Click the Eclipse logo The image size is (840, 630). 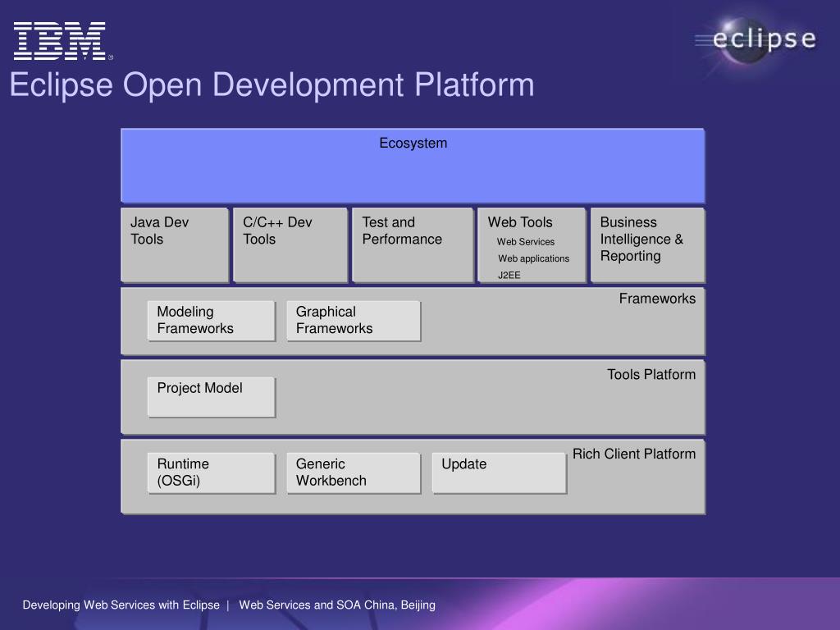pos(757,39)
